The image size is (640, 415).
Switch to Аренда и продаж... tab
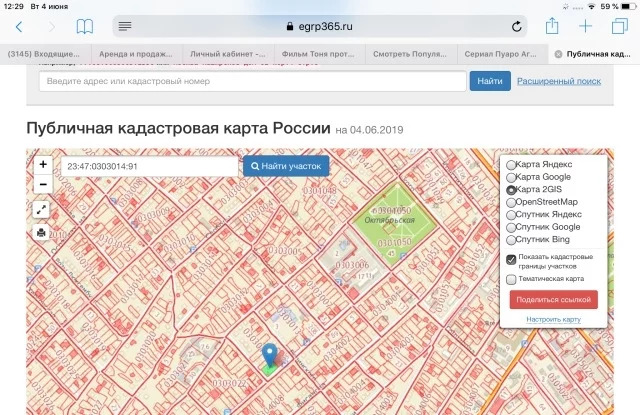click(136, 54)
